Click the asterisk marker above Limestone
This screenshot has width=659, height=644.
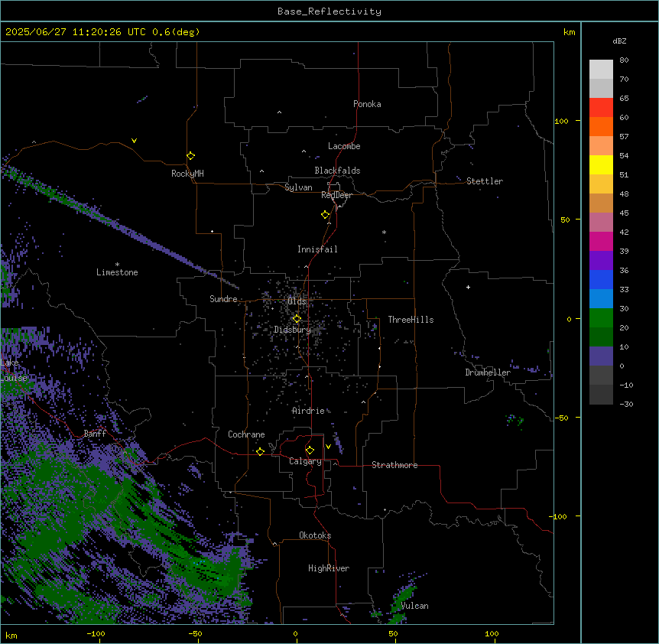tap(117, 265)
